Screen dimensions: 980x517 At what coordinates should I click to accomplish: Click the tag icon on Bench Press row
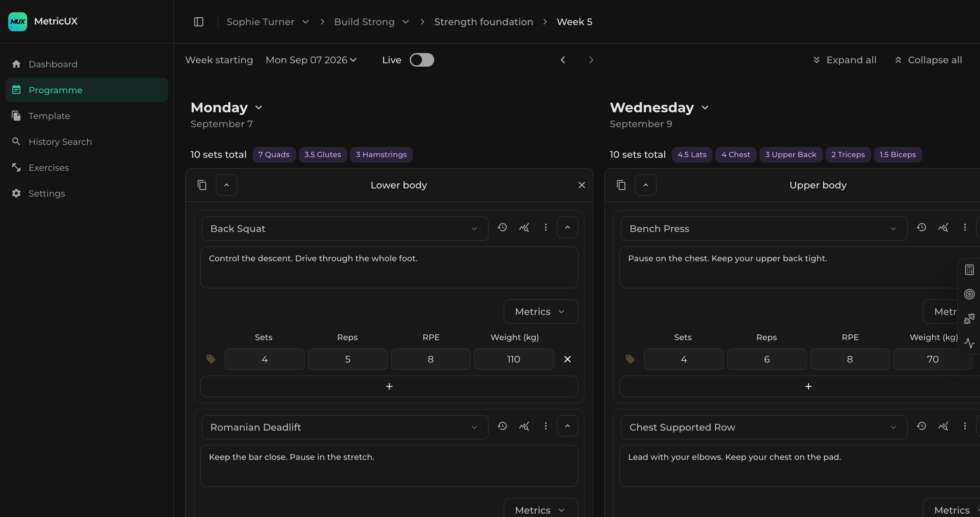tap(630, 359)
